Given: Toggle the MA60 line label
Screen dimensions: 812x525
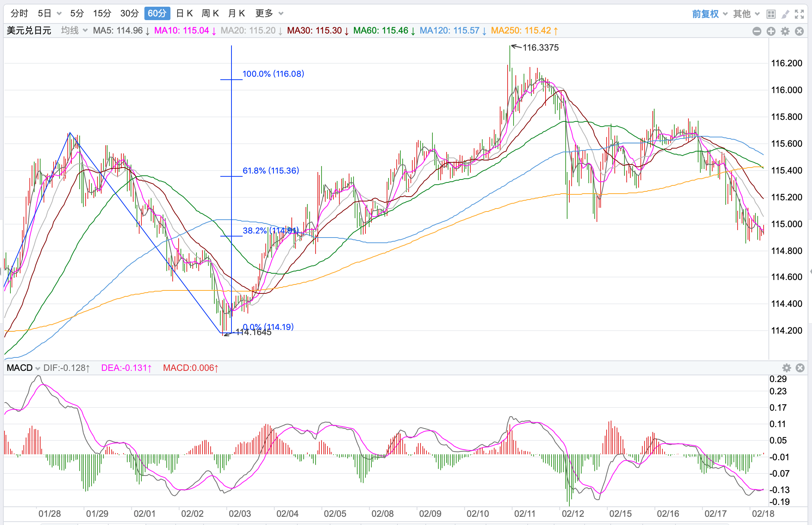Looking at the screenshot, I should coord(384,31).
